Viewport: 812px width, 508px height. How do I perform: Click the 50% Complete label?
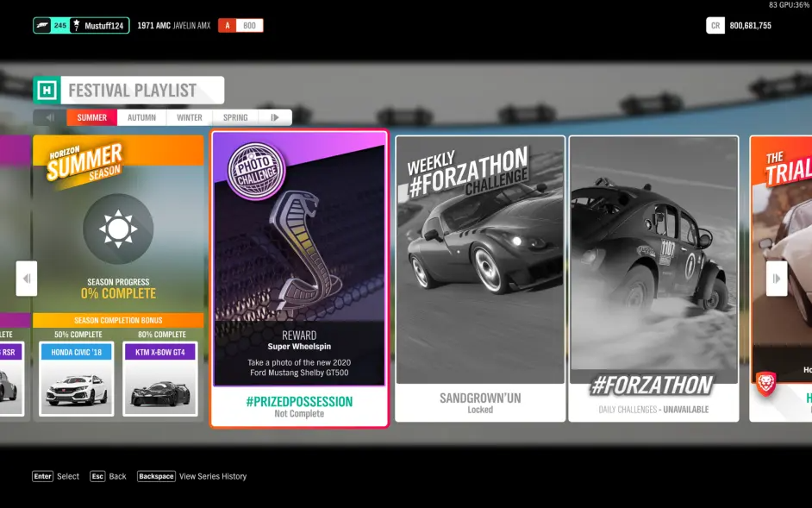tap(78, 335)
